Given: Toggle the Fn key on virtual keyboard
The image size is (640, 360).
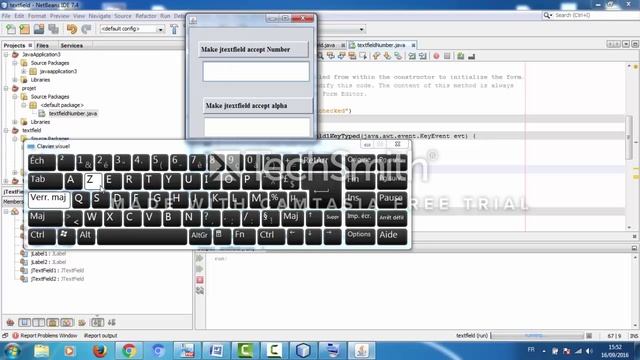Looking at the screenshot, I should coord(244,237).
